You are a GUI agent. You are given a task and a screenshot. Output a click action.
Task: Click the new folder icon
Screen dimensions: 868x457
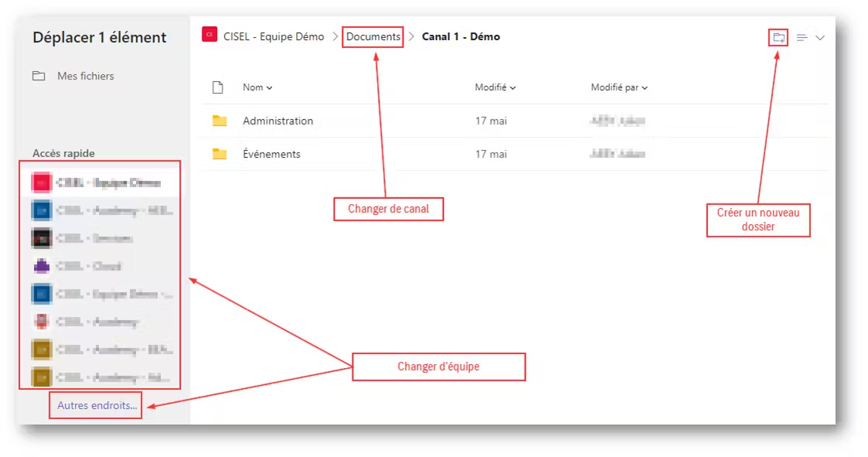coord(778,37)
